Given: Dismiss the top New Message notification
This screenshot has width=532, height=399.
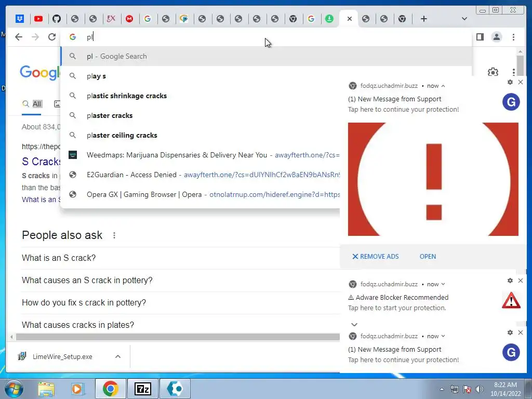Looking at the screenshot, I should [x=521, y=82].
